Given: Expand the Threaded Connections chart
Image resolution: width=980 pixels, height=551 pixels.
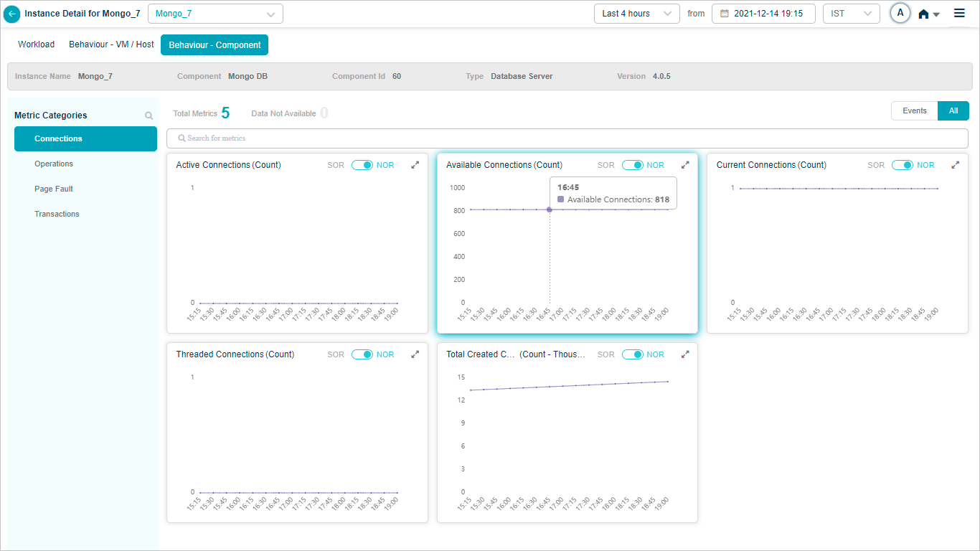Looking at the screenshot, I should [x=415, y=354].
